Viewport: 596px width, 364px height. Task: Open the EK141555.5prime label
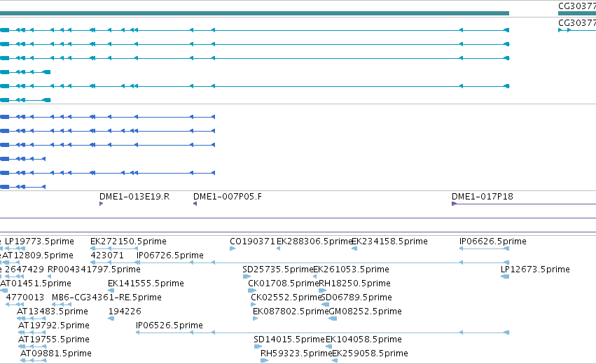(x=146, y=283)
